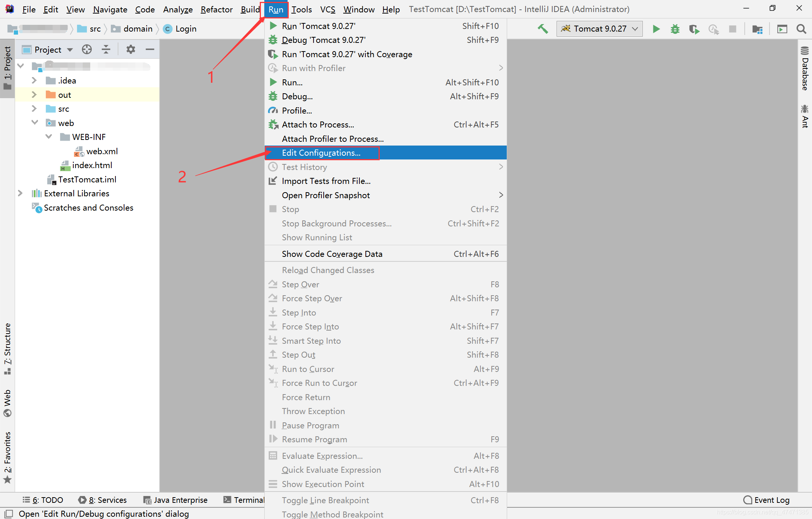Viewport: 812px width, 519px height.
Task: Choose Debug 'Tomcat 9.0.27' menu item
Action: pos(386,40)
